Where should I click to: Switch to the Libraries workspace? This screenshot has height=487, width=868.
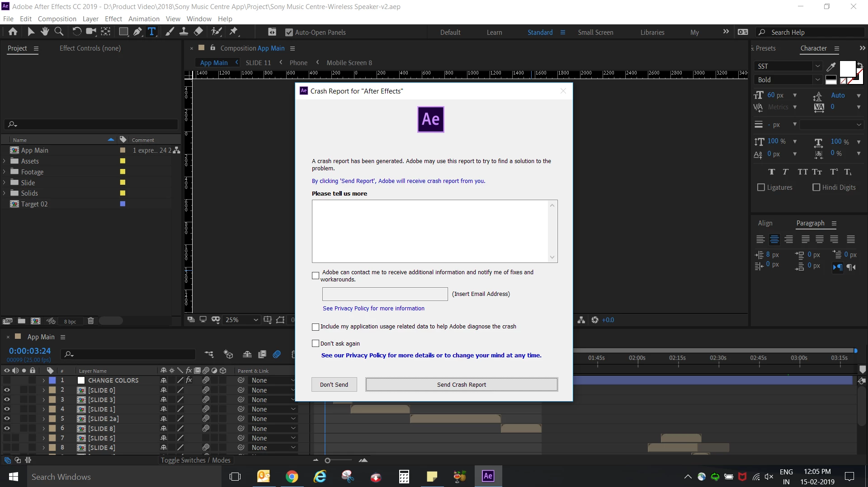coord(652,33)
